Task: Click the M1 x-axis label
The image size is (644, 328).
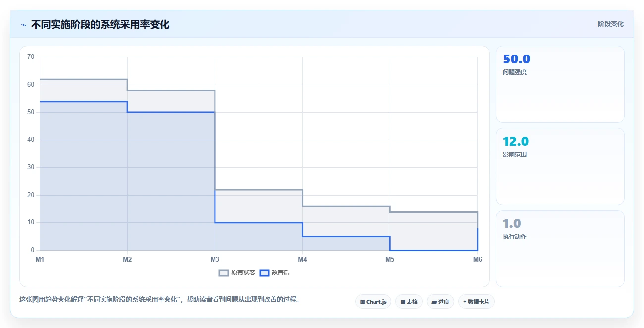Action: [x=40, y=259]
